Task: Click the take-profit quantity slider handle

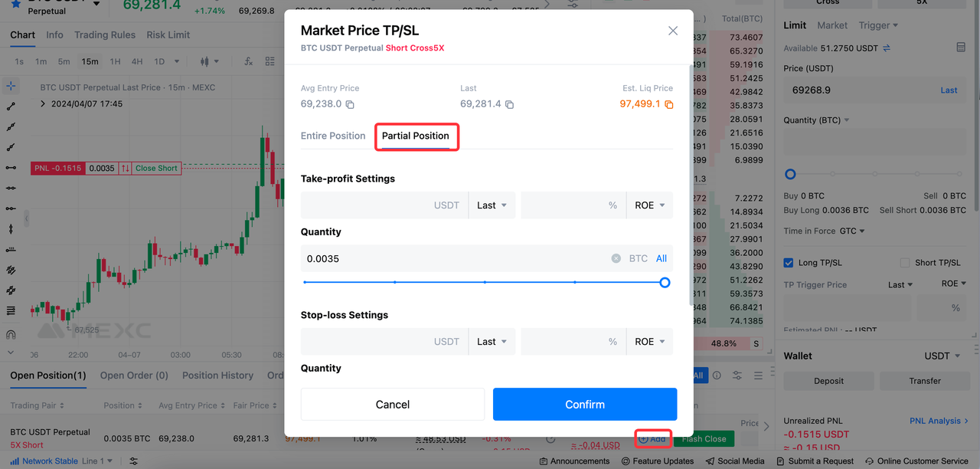Action: click(x=665, y=283)
